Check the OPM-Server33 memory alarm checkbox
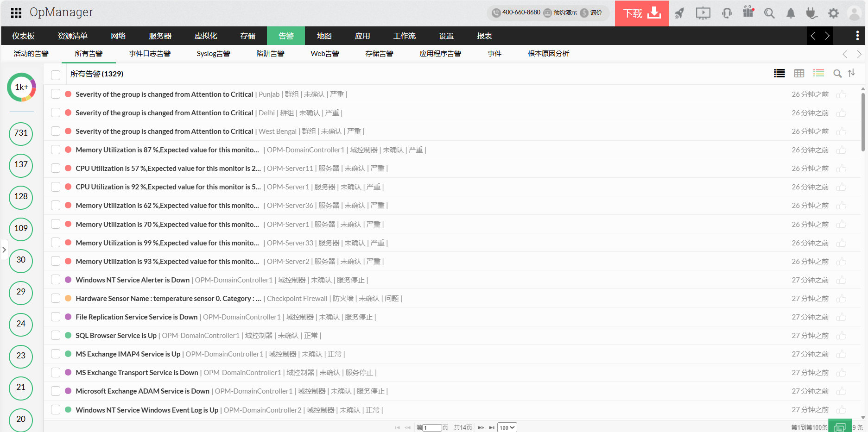The width and height of the screenshot is (868, 432). (56, 242)
